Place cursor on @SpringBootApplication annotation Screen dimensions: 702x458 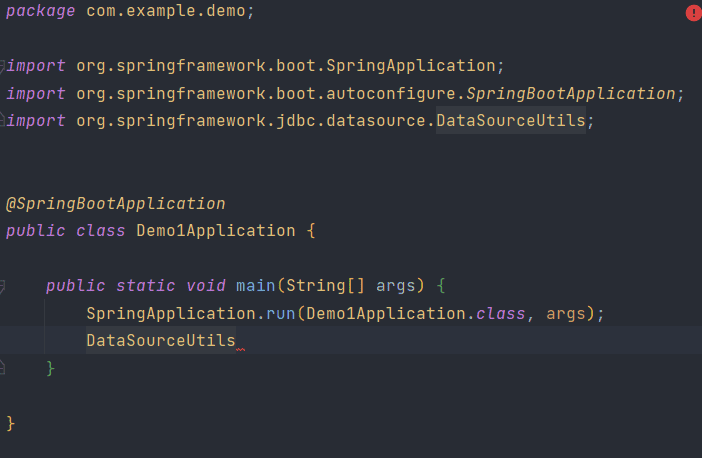(116, 204)
